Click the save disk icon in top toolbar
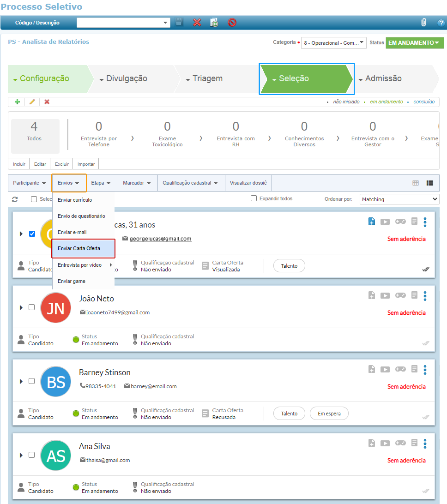Screen dimensions: 447x504 [x=179, y=22]
